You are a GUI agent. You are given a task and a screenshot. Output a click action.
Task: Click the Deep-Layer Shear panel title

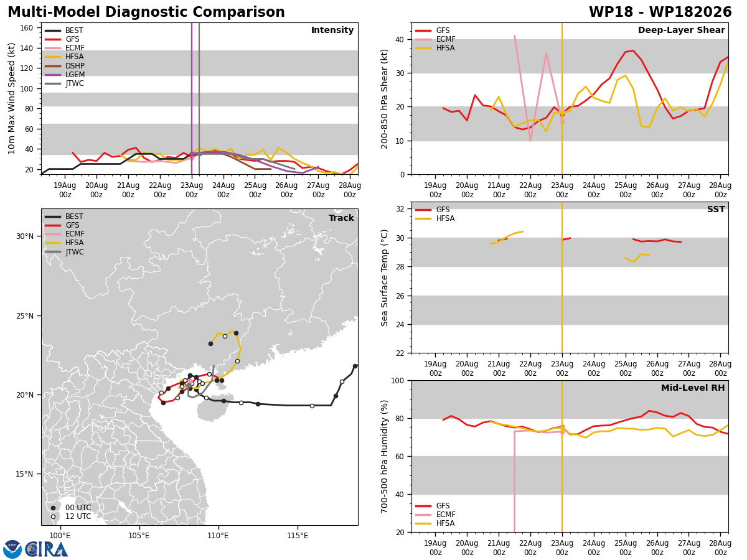click(x=681, y=30)
